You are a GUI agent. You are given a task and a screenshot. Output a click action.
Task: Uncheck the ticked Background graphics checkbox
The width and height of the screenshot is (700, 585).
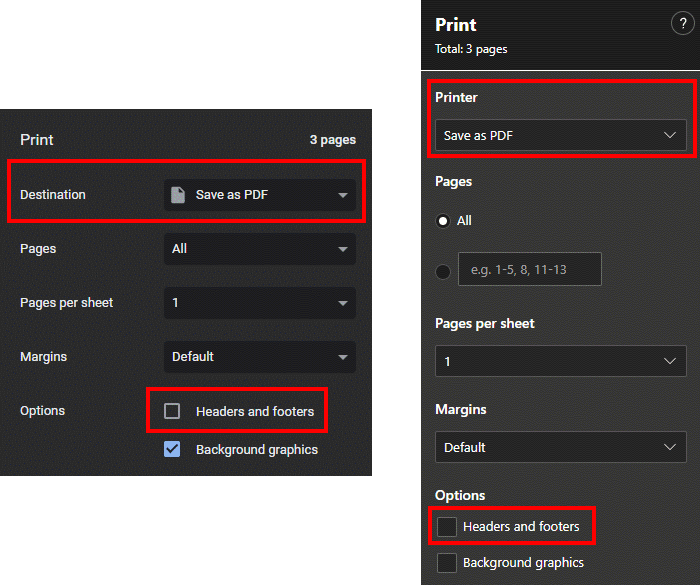172,449
